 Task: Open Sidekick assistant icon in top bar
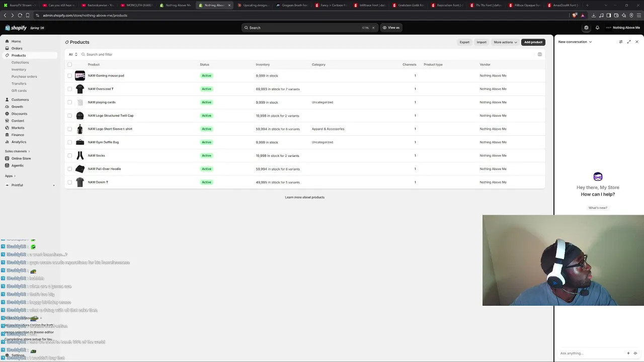coord(586,28)
